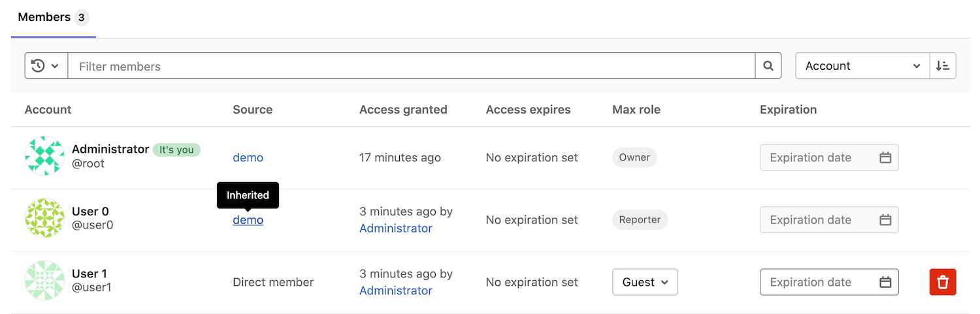This screenshot has width=980, height=314.
Task: Click the Administrator avatar image
Action: pos(44,156)
